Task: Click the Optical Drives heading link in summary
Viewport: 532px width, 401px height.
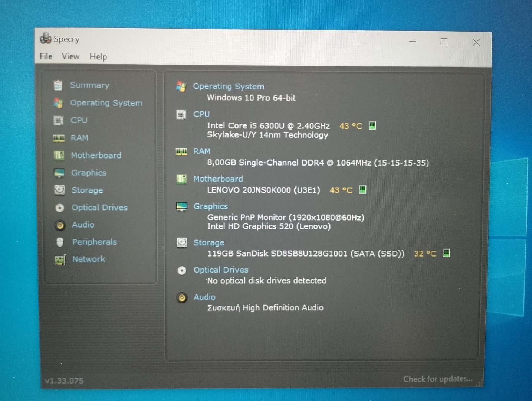Action: 221,270
